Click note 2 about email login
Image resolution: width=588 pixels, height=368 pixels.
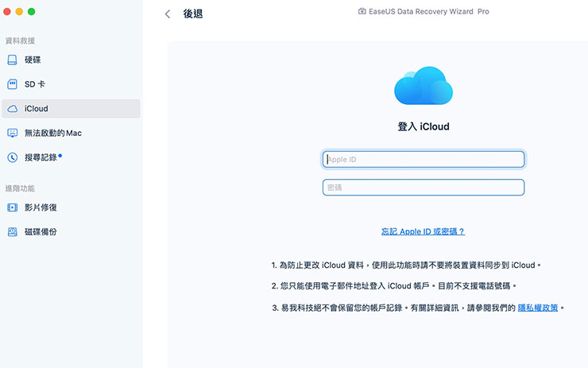pyautogui.click(x=394, y=286)
